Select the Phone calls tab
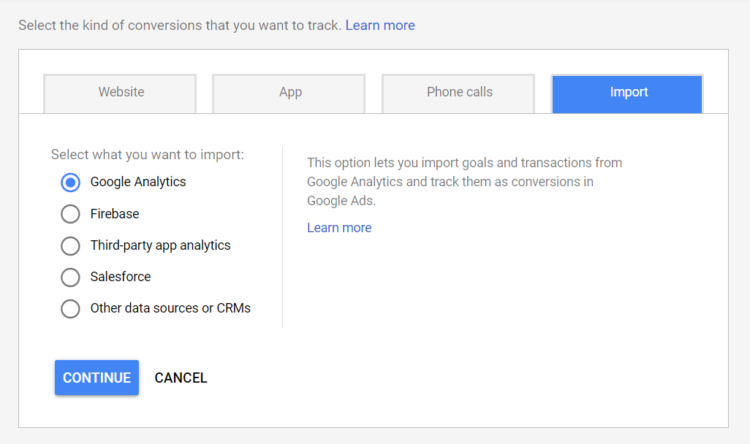Image resolution: width=750 pixels, height=444 pixels. tap(459, 93)
